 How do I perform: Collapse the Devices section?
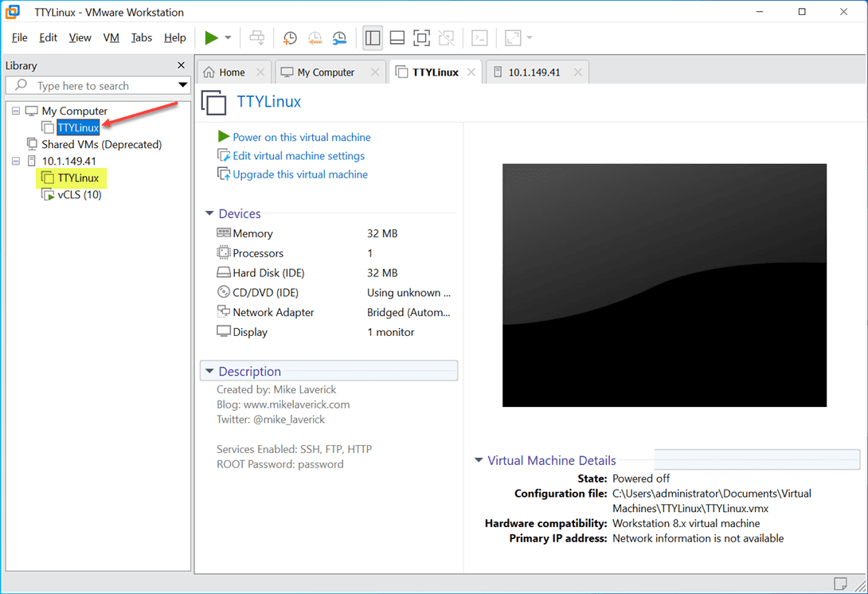pyautogui.click(x=209, y=213)
